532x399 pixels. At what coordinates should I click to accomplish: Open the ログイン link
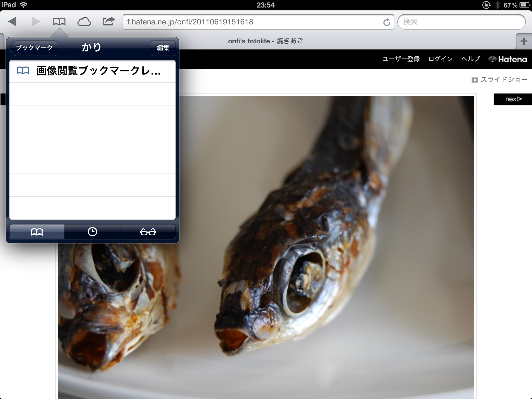441,59
